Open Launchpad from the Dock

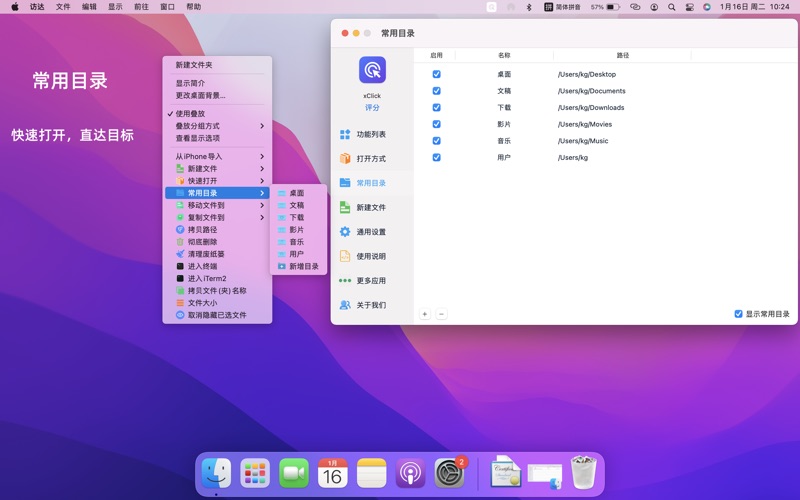click(x=255, y=473)
